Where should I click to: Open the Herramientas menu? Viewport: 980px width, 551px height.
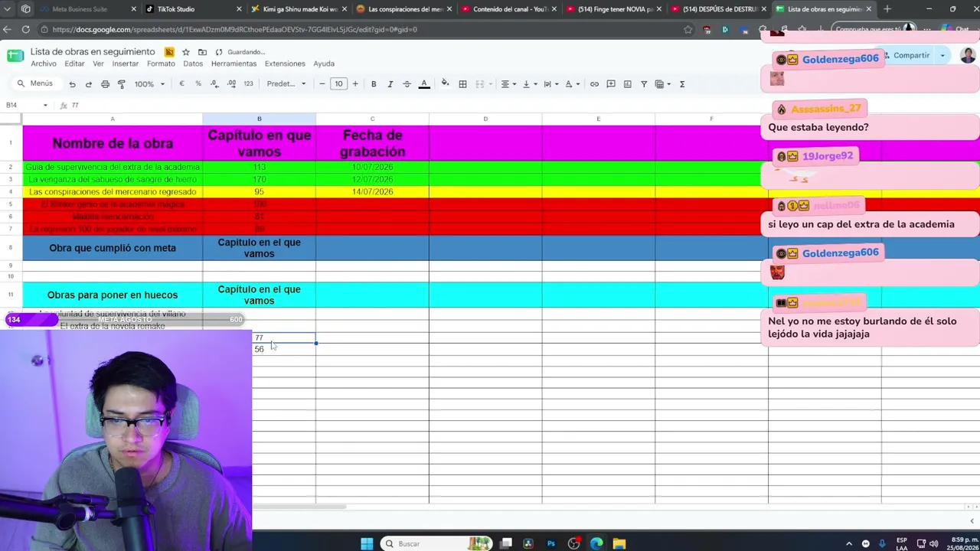coord(234,64)
